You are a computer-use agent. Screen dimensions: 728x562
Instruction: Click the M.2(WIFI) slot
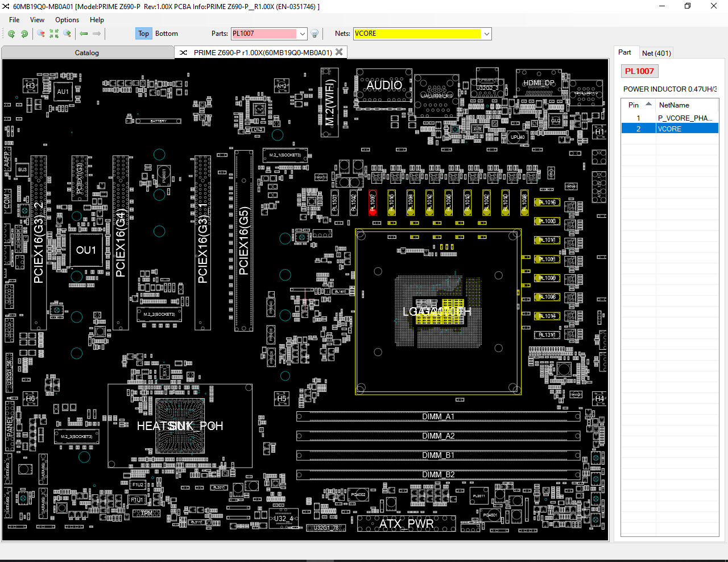(330, 102)
